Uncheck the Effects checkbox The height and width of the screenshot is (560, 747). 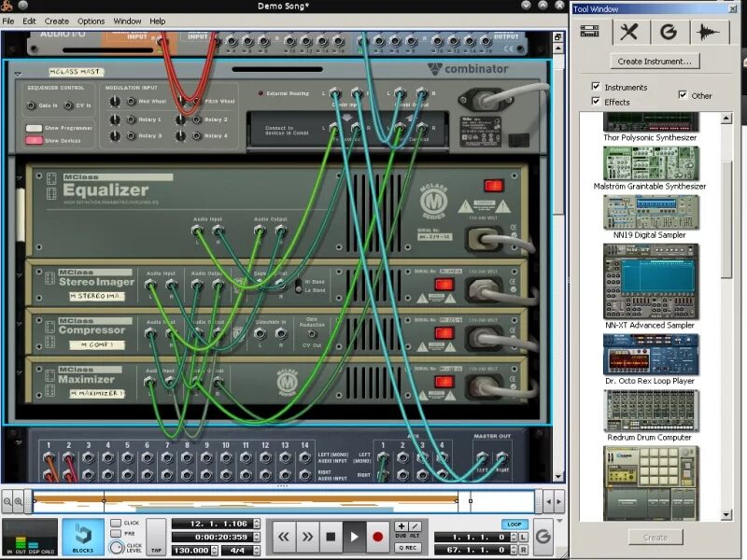click(x=596, y=101)
